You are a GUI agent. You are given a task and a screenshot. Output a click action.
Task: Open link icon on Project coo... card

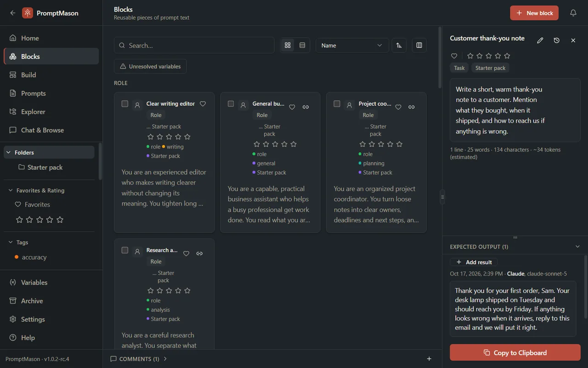tap(412, 107)
